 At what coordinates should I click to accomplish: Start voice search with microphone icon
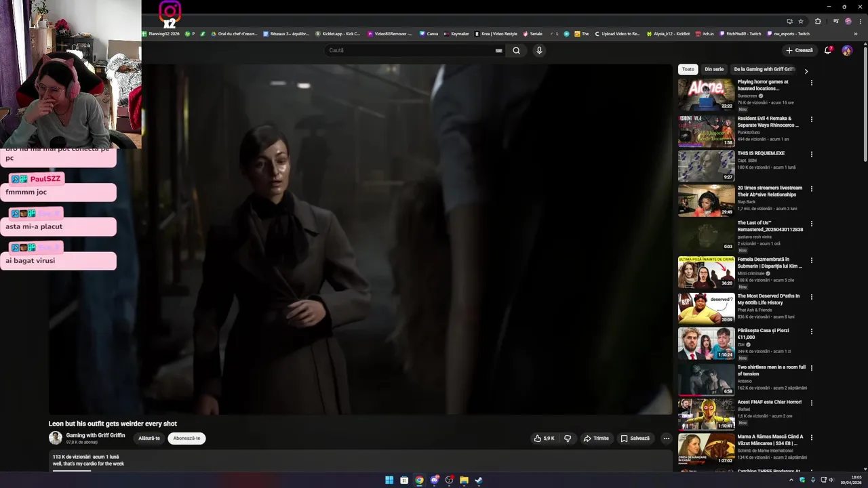[539, 50]
